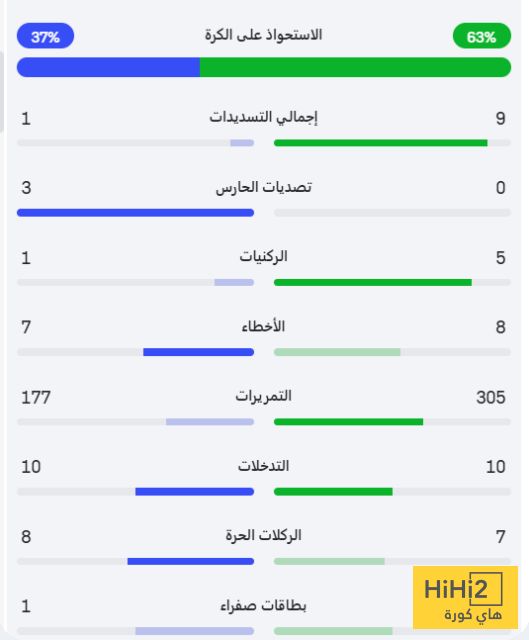Select the التمريرات passes label
The width and height of the screenshot is (529, 640).
pos(263,396)
